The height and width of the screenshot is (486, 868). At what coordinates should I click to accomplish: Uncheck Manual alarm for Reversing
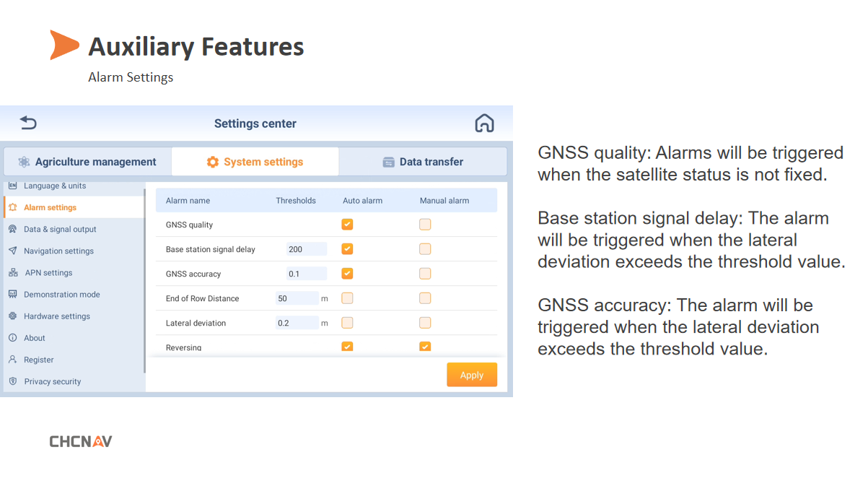(425, 346)
